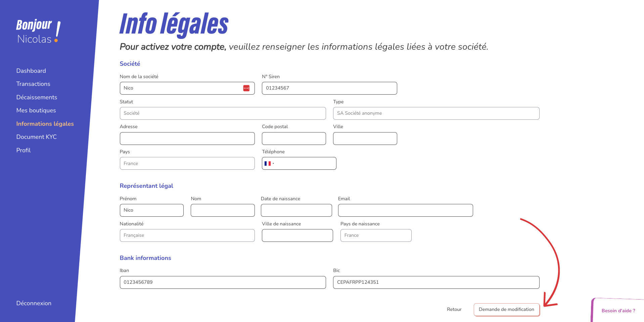
Task: Click the red password manager icon in Nom de la société
Action: (x=246, y=88)
